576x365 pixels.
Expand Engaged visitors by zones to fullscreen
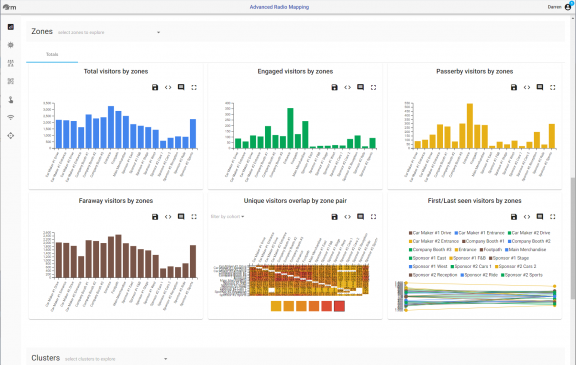(x=374, y=87)
